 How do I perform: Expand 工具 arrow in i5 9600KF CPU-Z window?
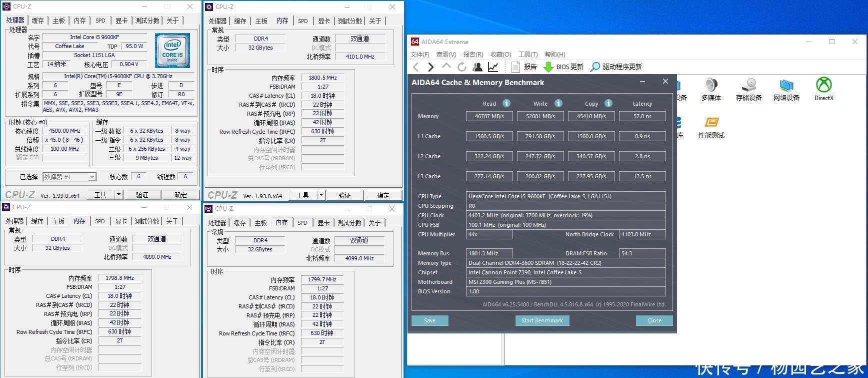coord(118,195)
